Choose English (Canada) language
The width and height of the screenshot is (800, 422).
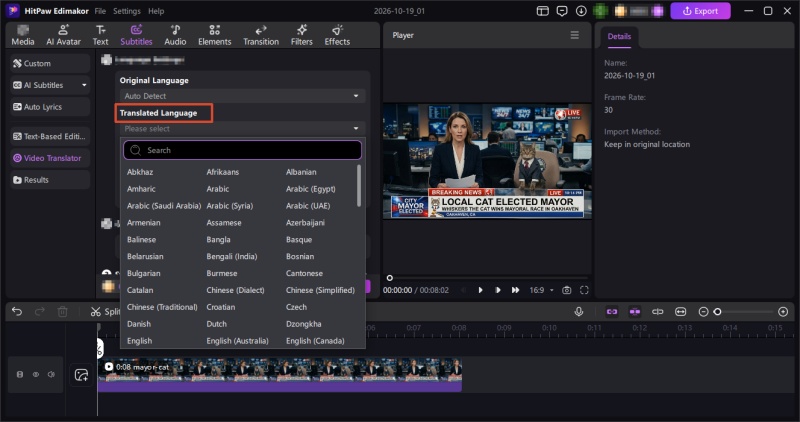point(315,341)
